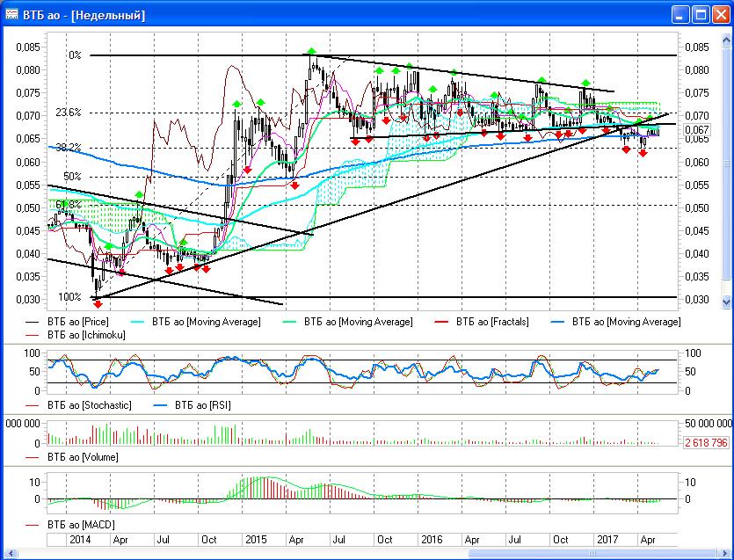Image resolution: width=734 pixels, height=560 pixels.
Task: Select the cyan Moving Average legend entry
Action: click(x=206, y=322)
